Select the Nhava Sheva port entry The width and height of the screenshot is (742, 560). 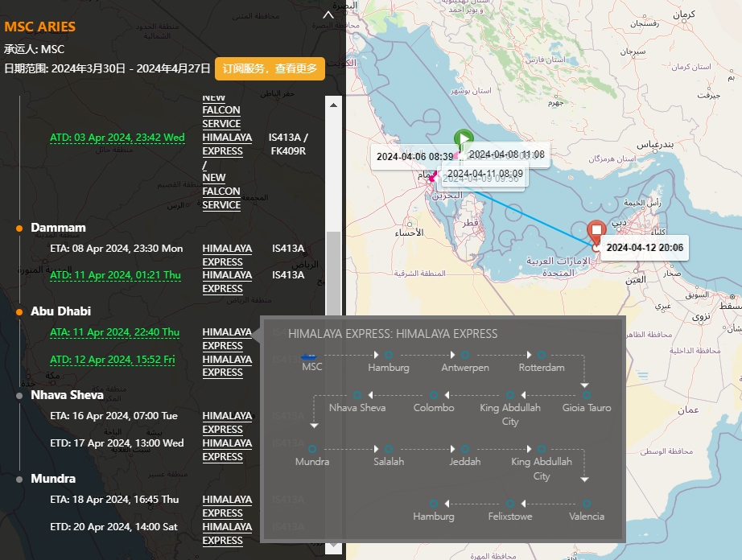pos(67,395)
